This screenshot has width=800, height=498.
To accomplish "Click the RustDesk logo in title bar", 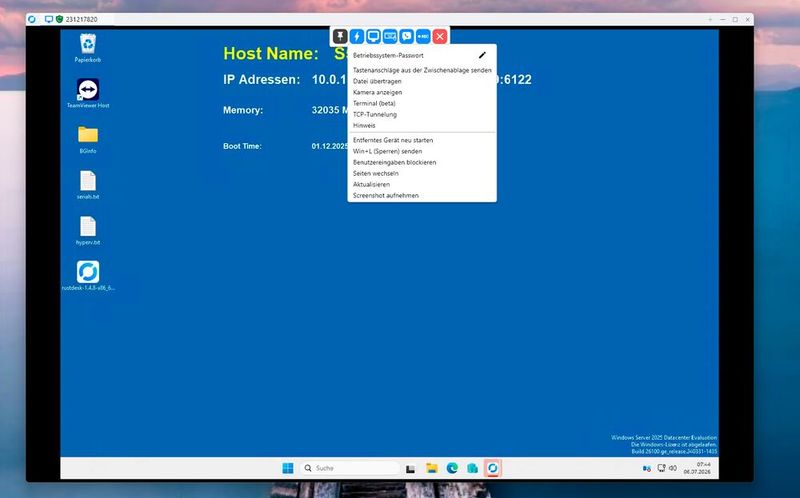I will point(32,19).
